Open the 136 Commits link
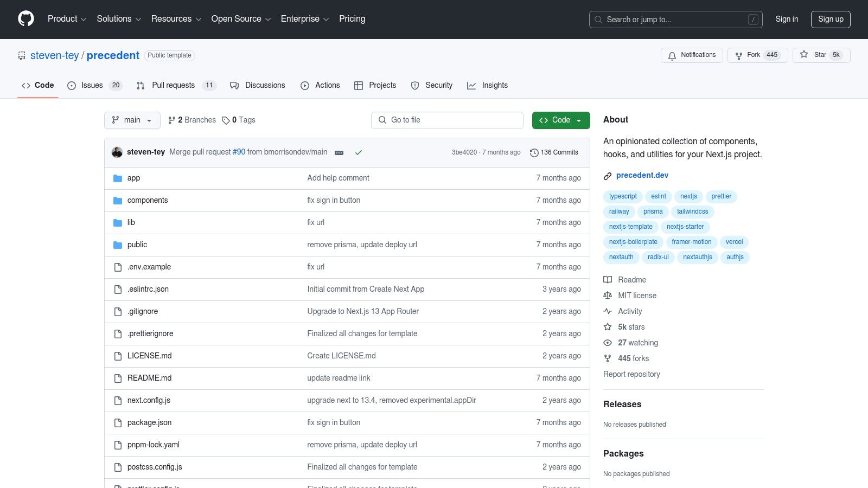The width and height of the screenshot is (868, 488). coord(554,153)
